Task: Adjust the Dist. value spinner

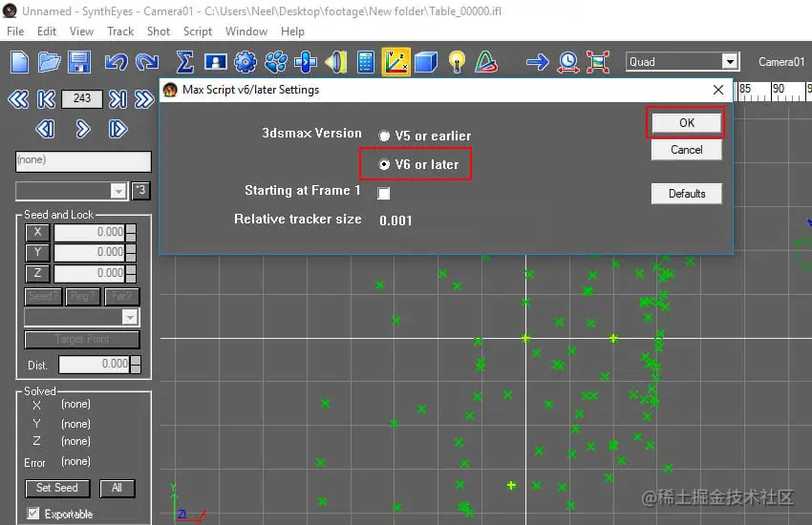Action: [x=136, y=364]
